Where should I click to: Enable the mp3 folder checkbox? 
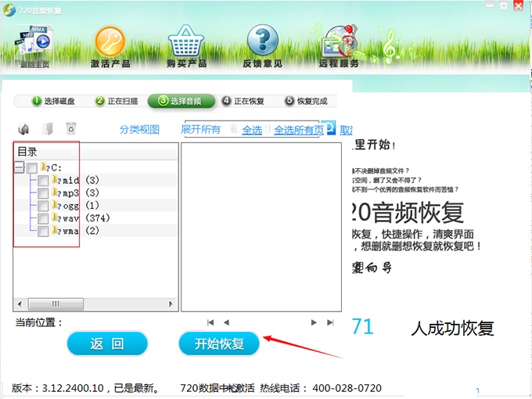(43, 193)
